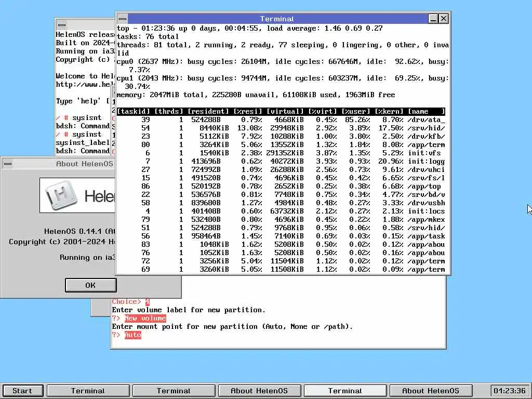Minimize the top Terminal window
This screenshot has width=532, height=399.
pos(433,19)
